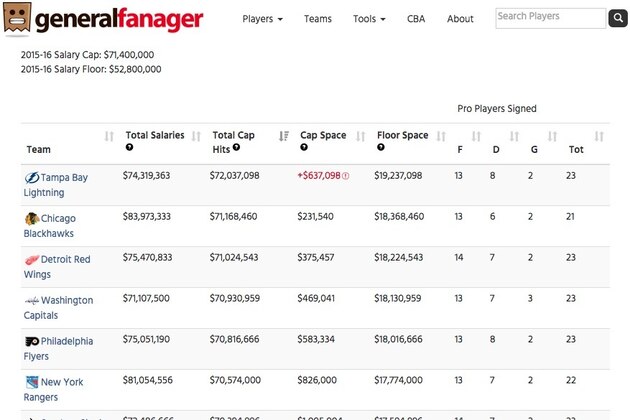The height and width of the screenshot is (420, 630).
Task: Click the Total Salaries info icon
Action: 129,148
